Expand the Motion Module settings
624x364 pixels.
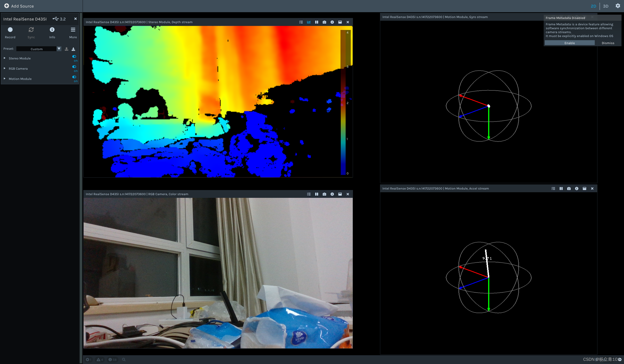coord(4,79)
